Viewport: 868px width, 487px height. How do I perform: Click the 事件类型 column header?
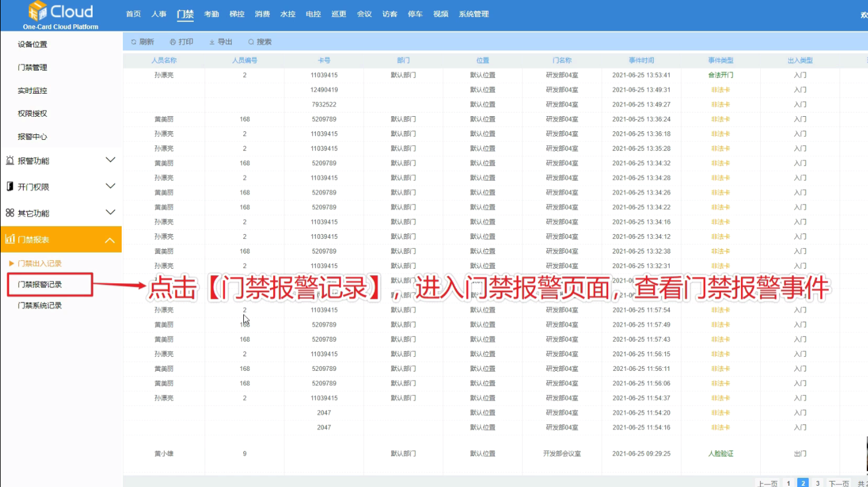tap(720, 60)
